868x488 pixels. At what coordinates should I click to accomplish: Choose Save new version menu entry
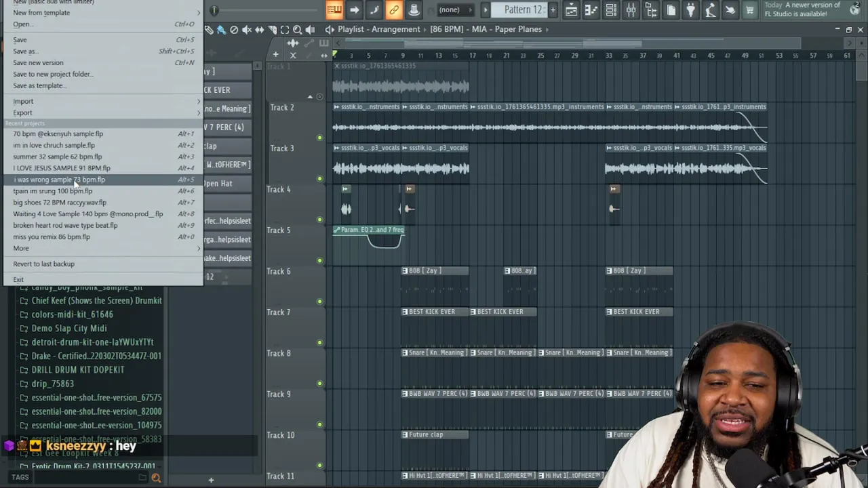click(x=102, y=63)
